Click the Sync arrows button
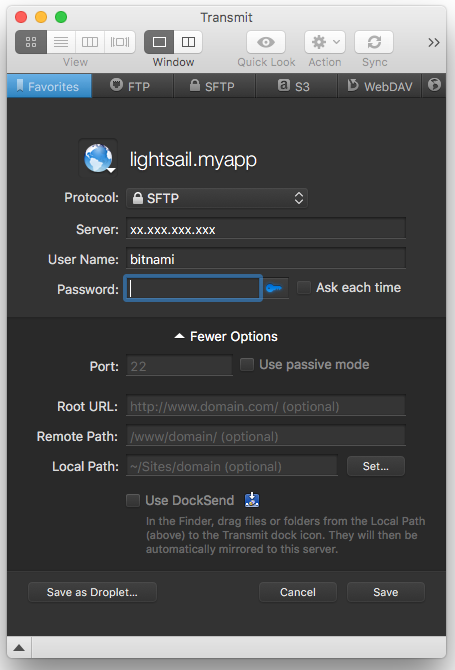 pyautogui.click(x=374, y=42)
